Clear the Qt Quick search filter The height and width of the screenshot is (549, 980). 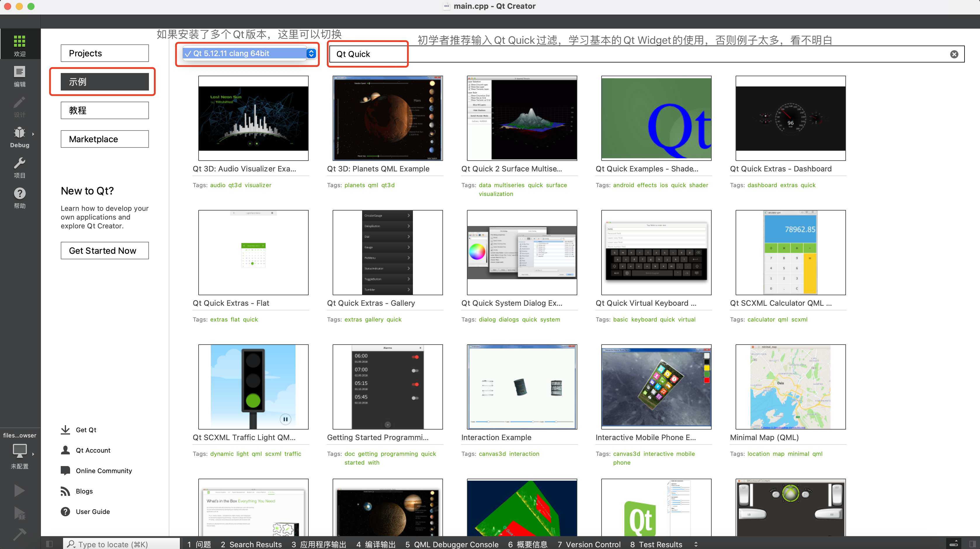pyautogui.click(x=954, y=54)
